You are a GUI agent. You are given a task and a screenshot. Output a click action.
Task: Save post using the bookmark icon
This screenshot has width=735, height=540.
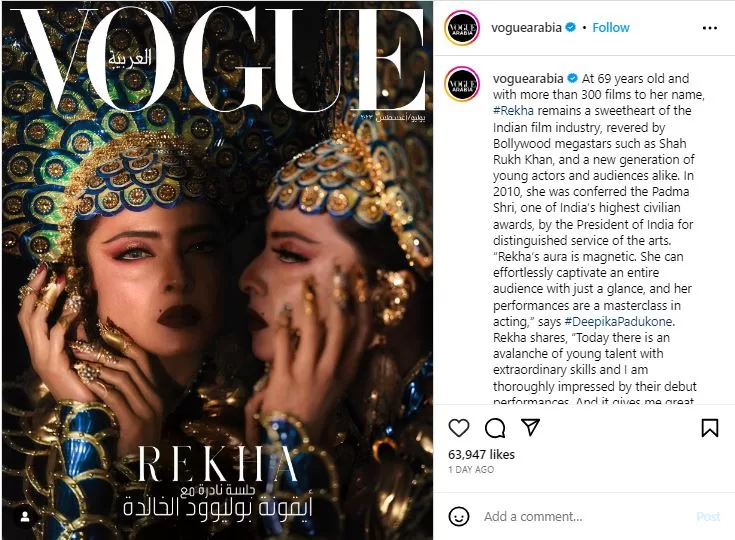(x=710, y=428)
